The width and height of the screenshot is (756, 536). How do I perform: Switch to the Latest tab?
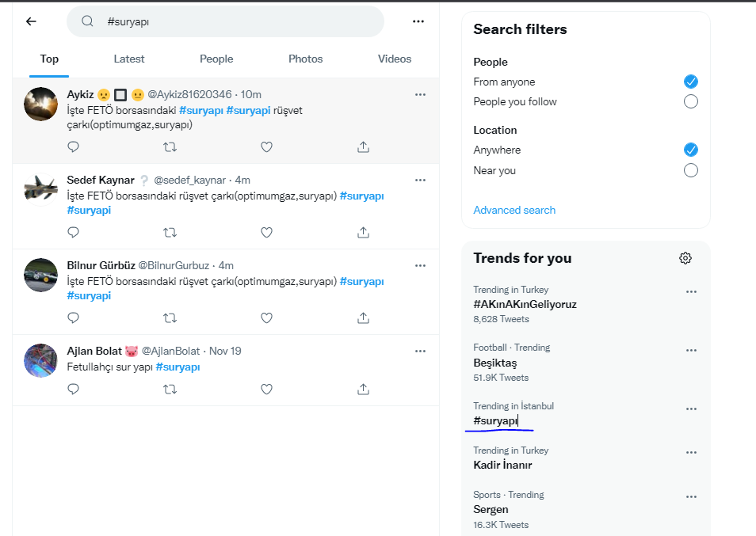(129, 59)
